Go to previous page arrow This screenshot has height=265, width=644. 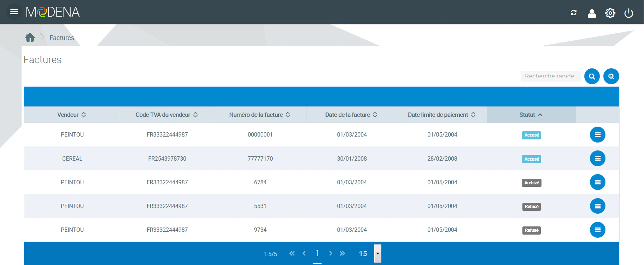(304, 253)
